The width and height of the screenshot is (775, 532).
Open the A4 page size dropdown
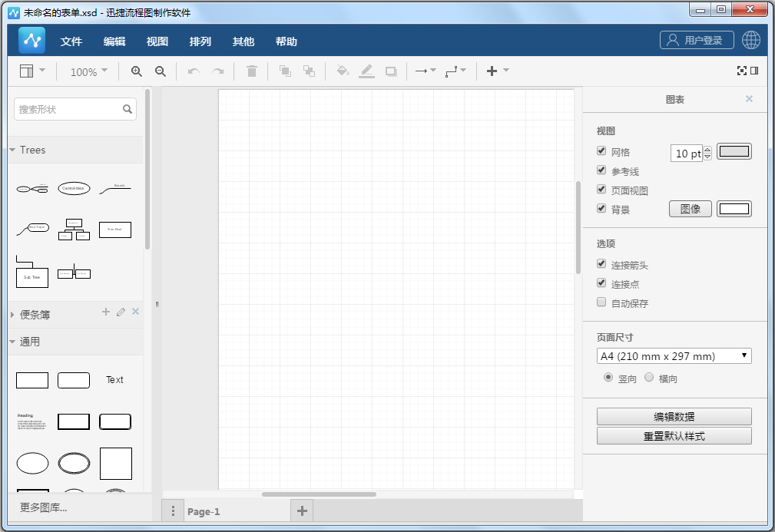(x=674, y=356)
